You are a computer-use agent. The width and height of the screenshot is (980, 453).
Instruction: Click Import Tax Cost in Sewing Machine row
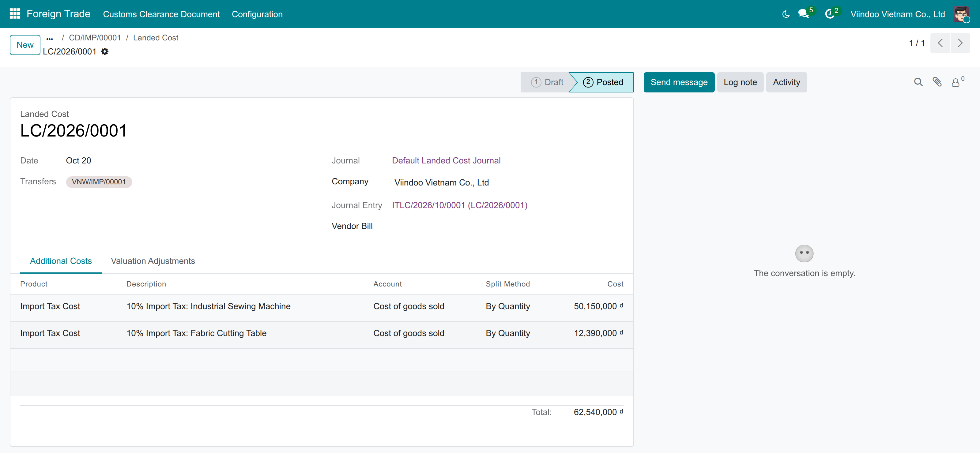point(50,306)
